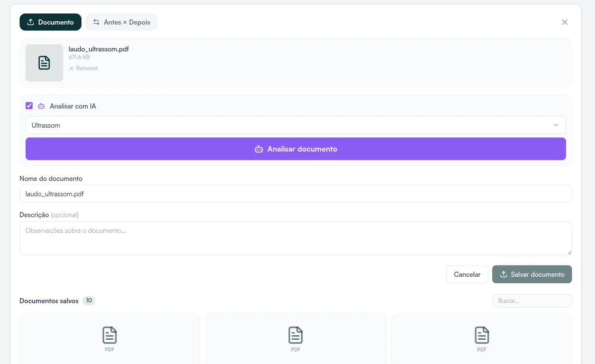
Task: Click the third saved PDF document icon
Action: click(x=481, y=335)
